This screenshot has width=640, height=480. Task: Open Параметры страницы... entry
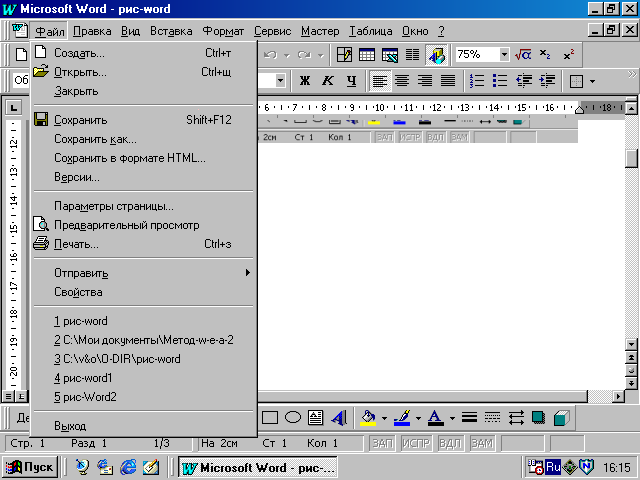coord(144,206)
